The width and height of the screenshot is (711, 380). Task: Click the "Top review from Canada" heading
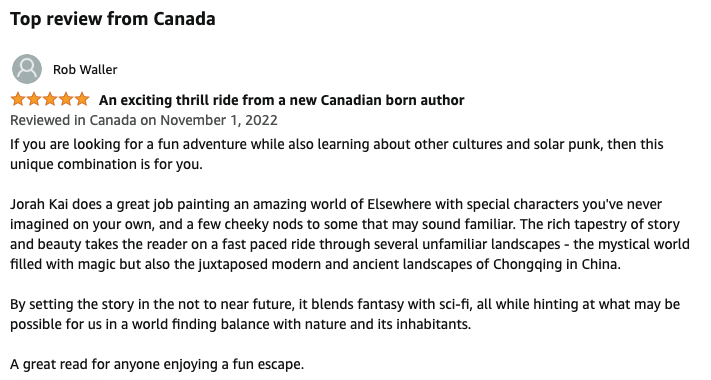tap(112, 19)
